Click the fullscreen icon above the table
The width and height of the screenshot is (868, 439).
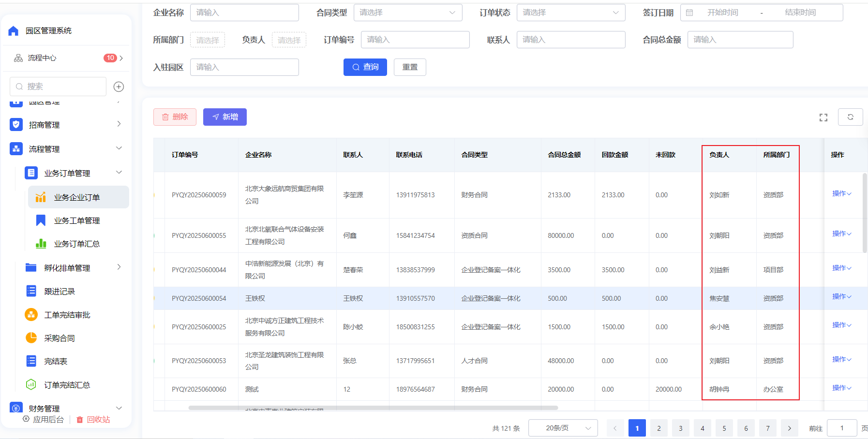[x=823, y=117]
